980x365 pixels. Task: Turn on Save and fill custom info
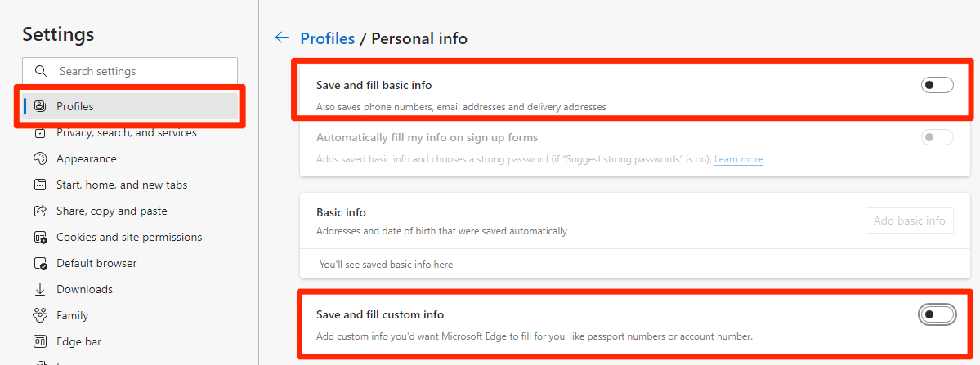tap(937, 314)
